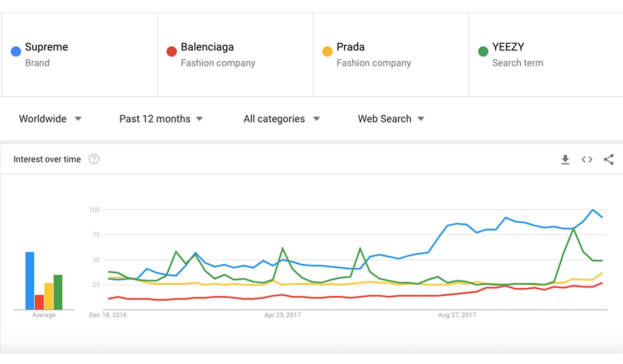Screen dimensions: 623x364
Task: Click the green YEEZY color dot
Action: [x=483, y=51]
